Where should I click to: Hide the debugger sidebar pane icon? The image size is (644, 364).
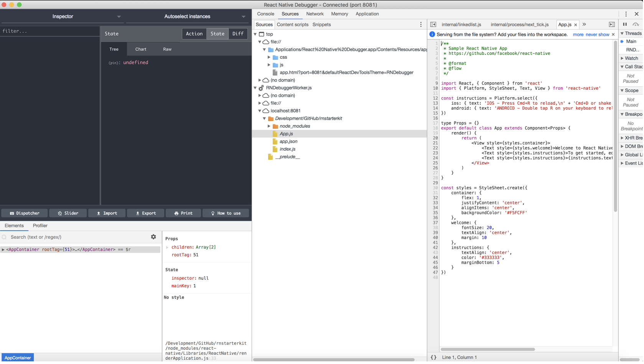pos(612,25)
